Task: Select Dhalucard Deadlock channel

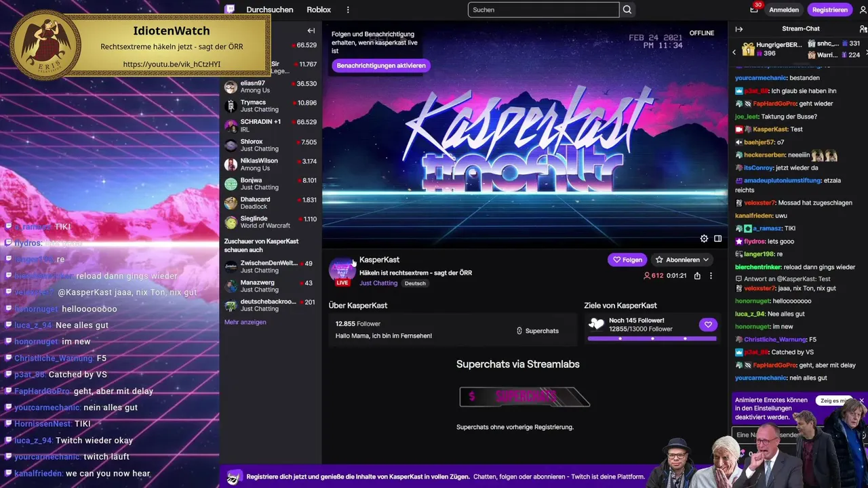Action: tap(271, 203)
